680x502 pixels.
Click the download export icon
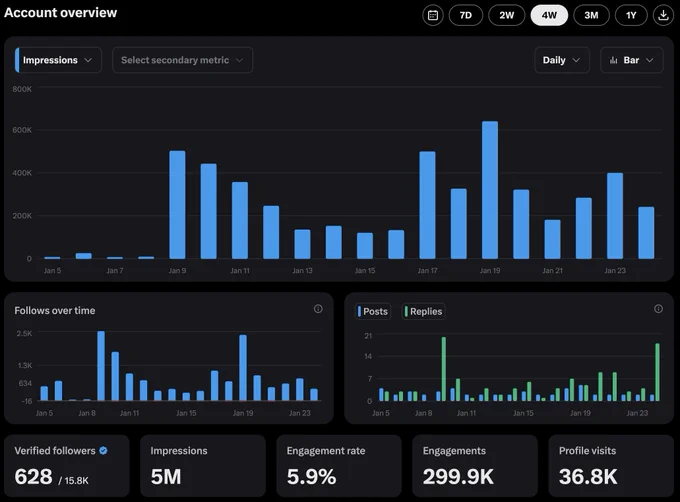point(663,16)
